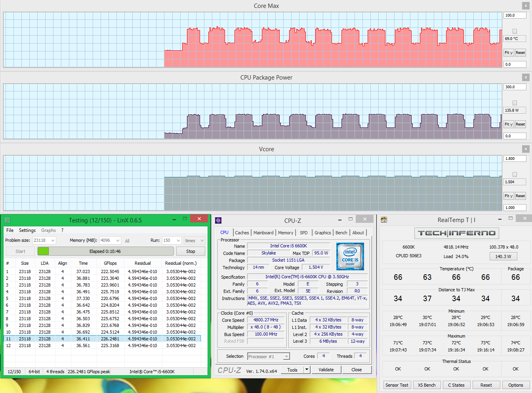Click the LinX elapsed time progress bar

coord(105,251)
